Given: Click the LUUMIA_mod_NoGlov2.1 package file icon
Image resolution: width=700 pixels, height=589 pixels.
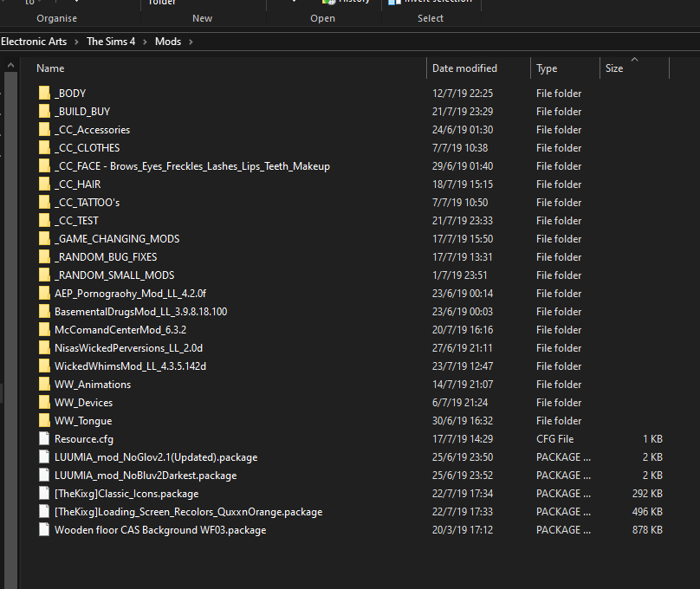Looking at the screenshot, I should (44, 457).
